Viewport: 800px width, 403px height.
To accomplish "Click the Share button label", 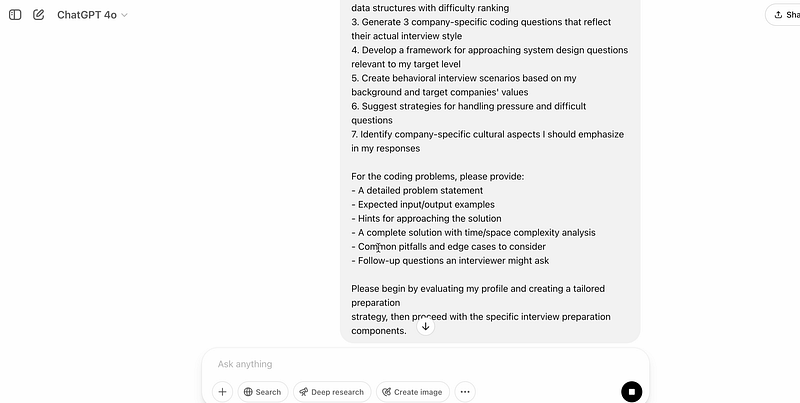I will (x=794, y=15).
